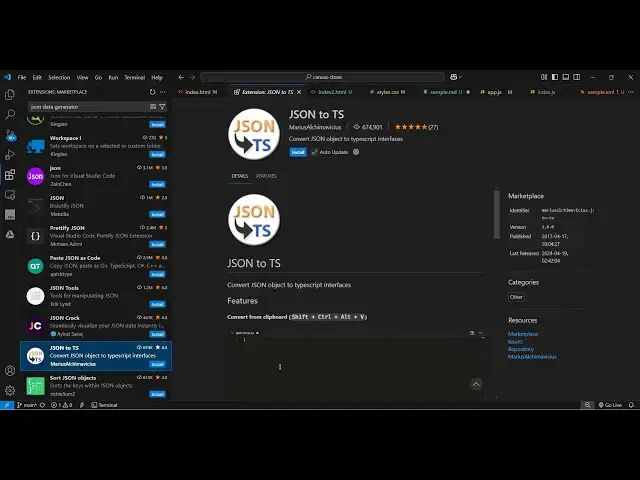Open the app.js editor tab
640x480 pixels.
(x=494, y=92)
